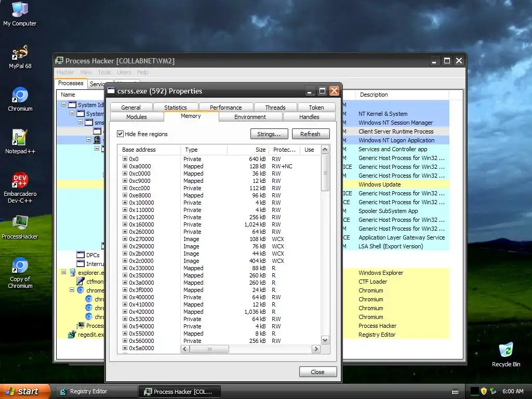Viewport: 532px width, 399px height.
Task: Click the scroll down arrow of memory list
Action: coord(325,340)
